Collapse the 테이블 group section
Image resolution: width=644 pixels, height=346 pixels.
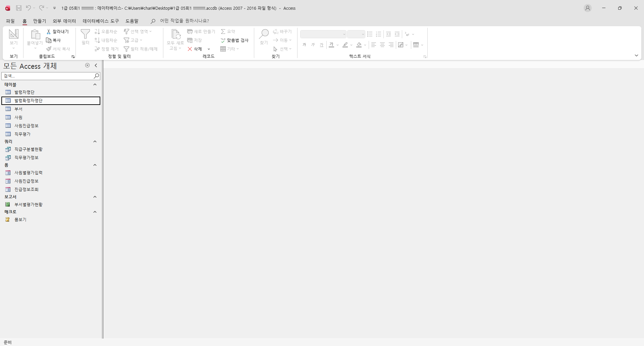95,84
